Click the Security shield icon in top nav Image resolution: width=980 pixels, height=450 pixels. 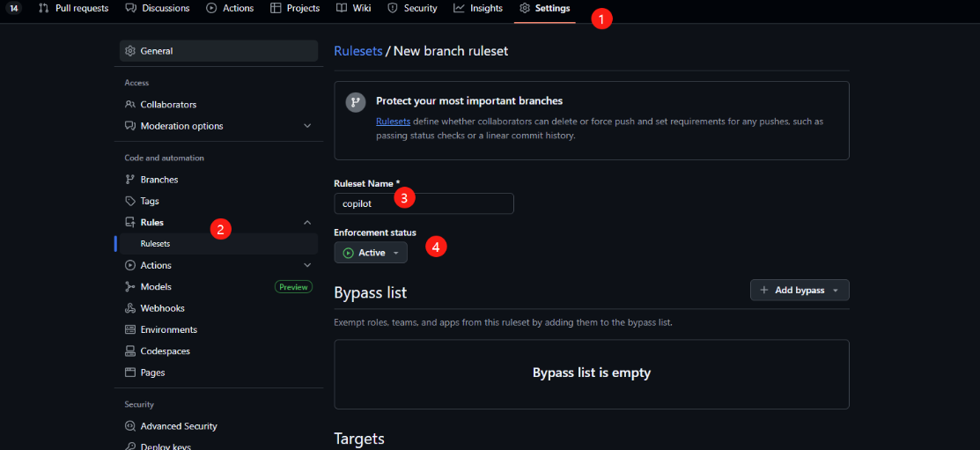(x=393, y=8)
